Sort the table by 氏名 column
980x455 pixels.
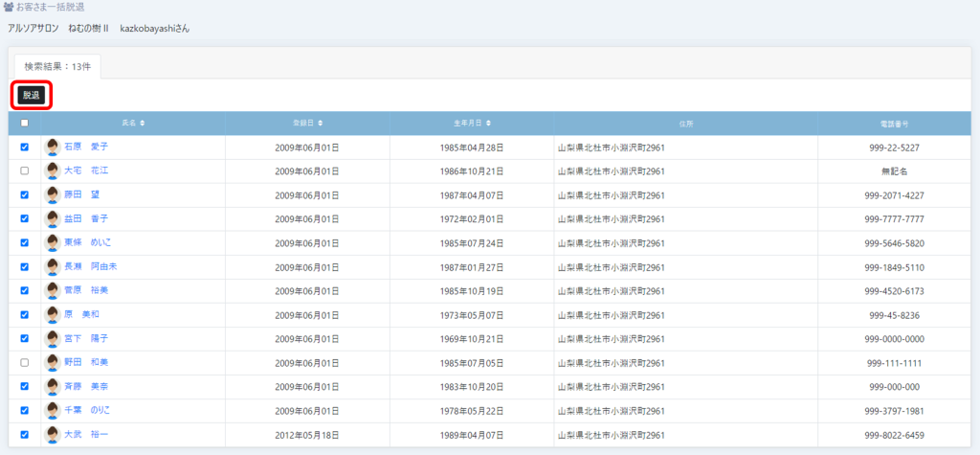pyautogui.click(x=133, y=124)
